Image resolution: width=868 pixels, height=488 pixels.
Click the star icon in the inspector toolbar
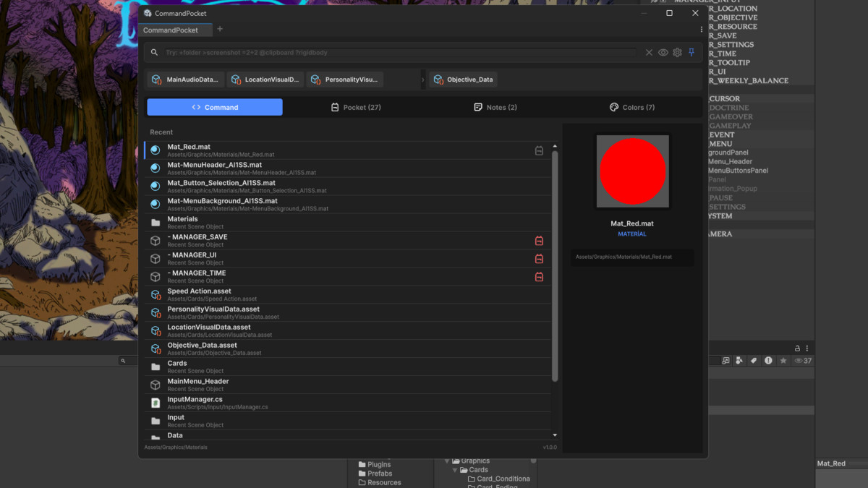click(x=783, y=360)
